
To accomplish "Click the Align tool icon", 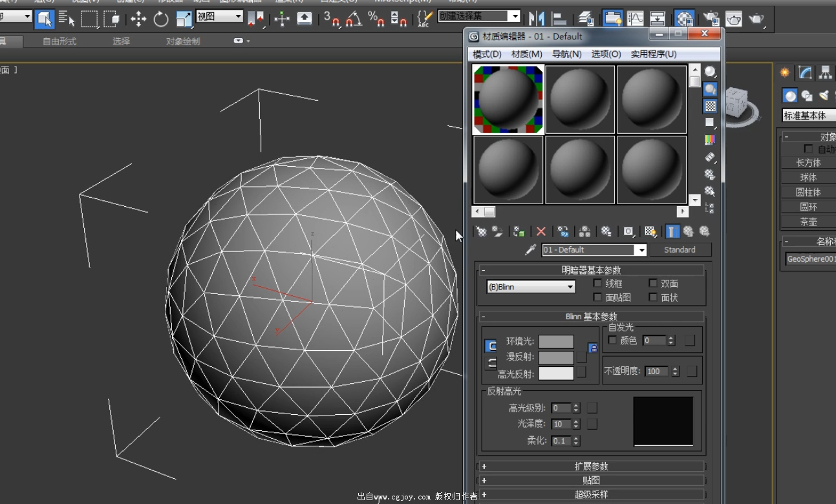I will pos(559,19).
